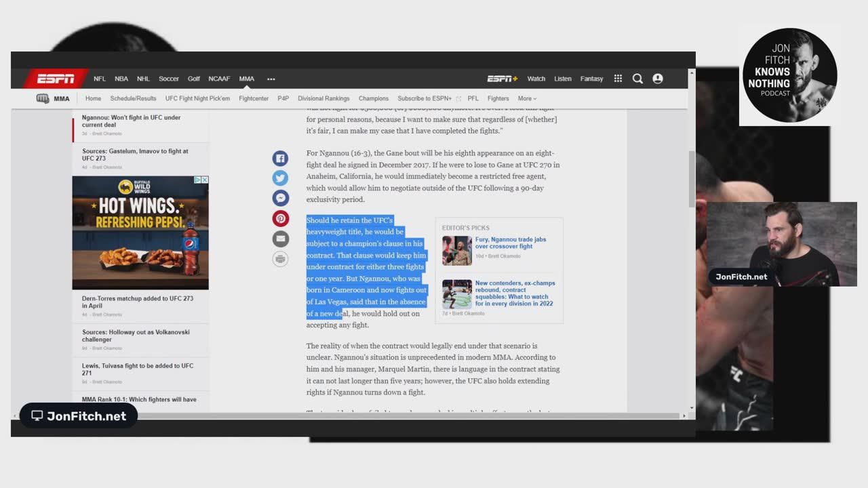
Task: Click the vertical page scrollbar thumb
Action: pyautogui.click(x=692, y=179)
